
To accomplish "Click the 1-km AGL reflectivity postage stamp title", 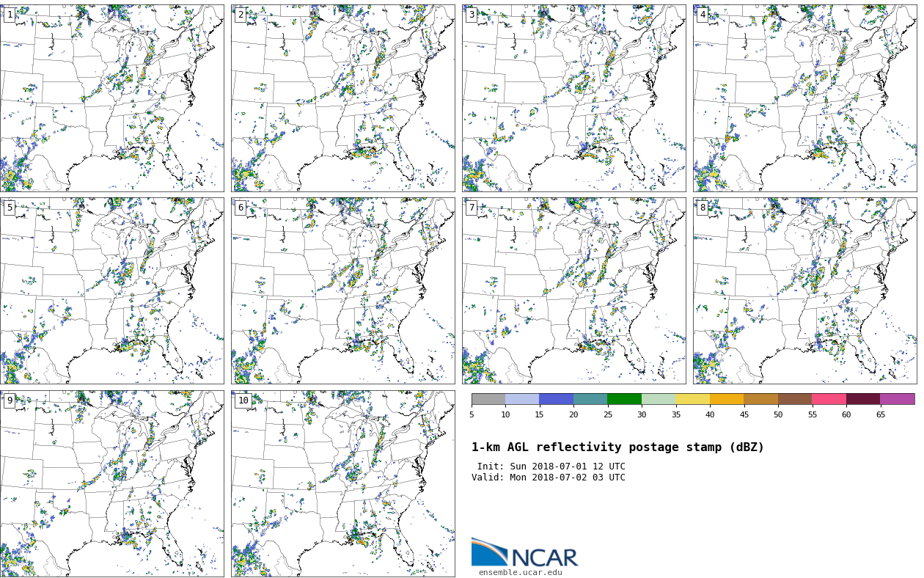I will [617, 447].
